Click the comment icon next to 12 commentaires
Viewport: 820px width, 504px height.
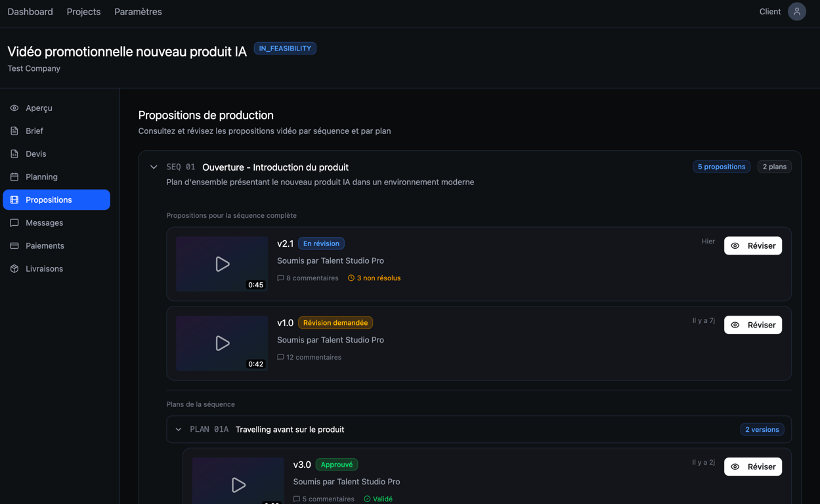(280, 358)
